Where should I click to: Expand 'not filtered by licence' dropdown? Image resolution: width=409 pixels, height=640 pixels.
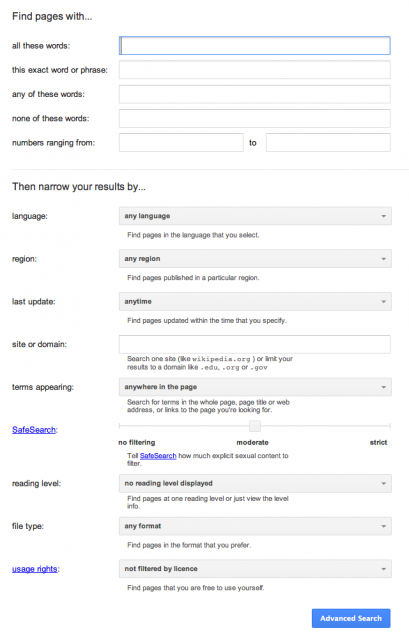[x=255, y=569]
